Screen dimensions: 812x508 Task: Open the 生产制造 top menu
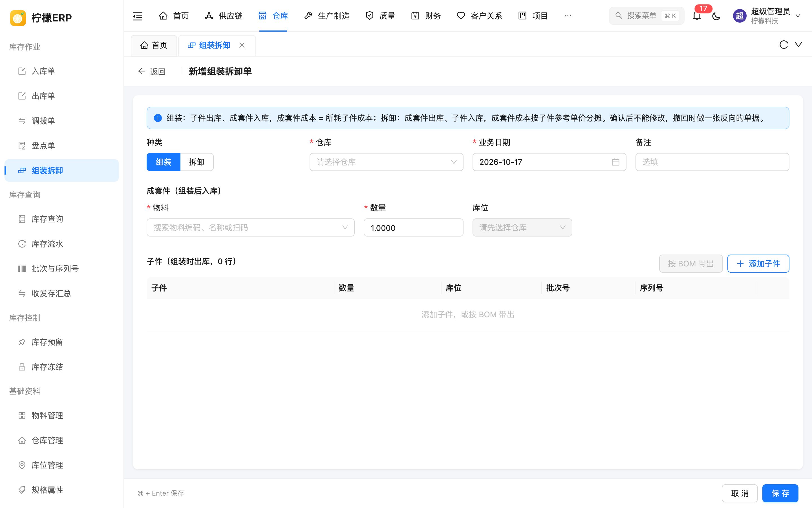coord(327,16)
